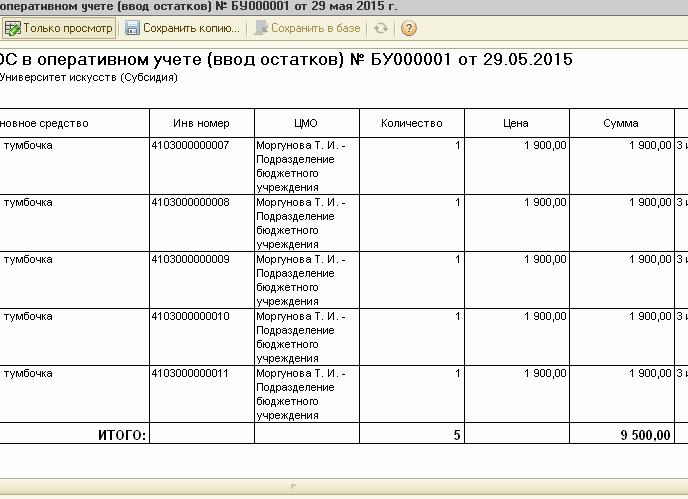The image size is (688, 499).
Task: Click the ЦМО column header
Action: pos(307,123)
